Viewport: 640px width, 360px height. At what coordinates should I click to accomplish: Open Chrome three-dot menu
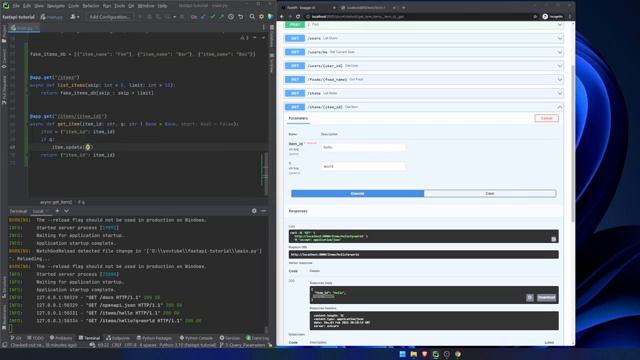(570, 17)
